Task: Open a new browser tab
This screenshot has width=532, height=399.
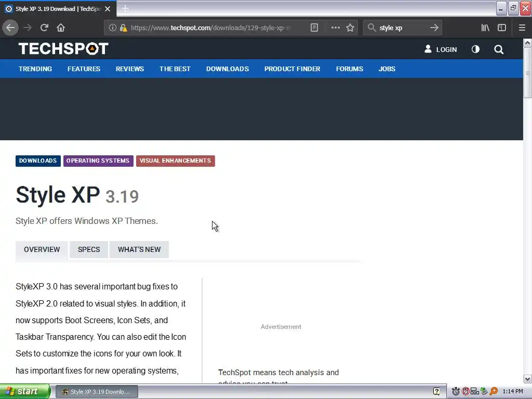Action: point(125,9)
